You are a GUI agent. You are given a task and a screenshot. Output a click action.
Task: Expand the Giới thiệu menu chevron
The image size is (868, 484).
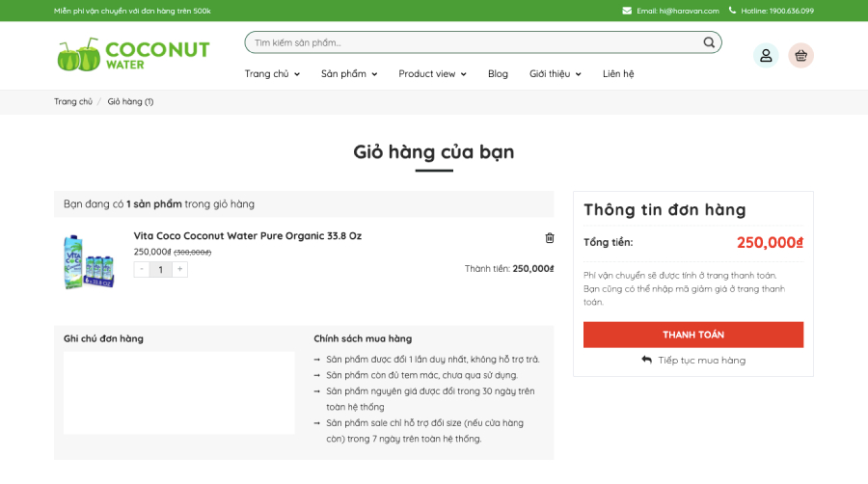pos(578,74)
